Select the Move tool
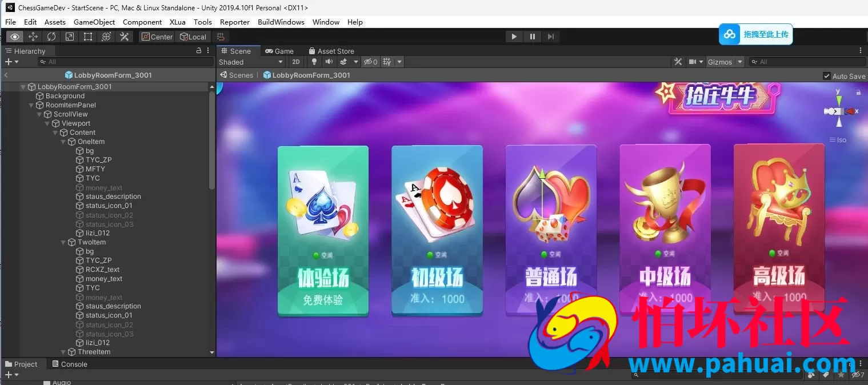Image resolution: width=868 pixels, height=385 pixels. pyautogui.click(x=33, y=37)
